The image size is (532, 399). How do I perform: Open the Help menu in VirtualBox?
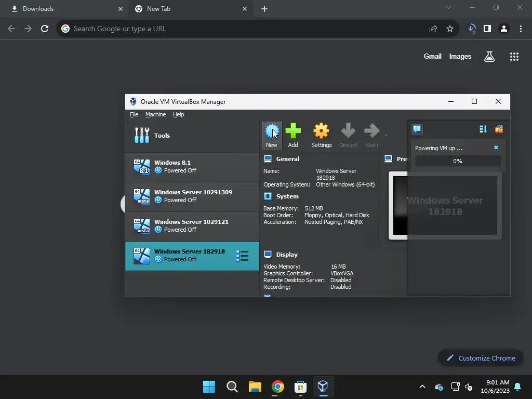click(x=179, y=114)
